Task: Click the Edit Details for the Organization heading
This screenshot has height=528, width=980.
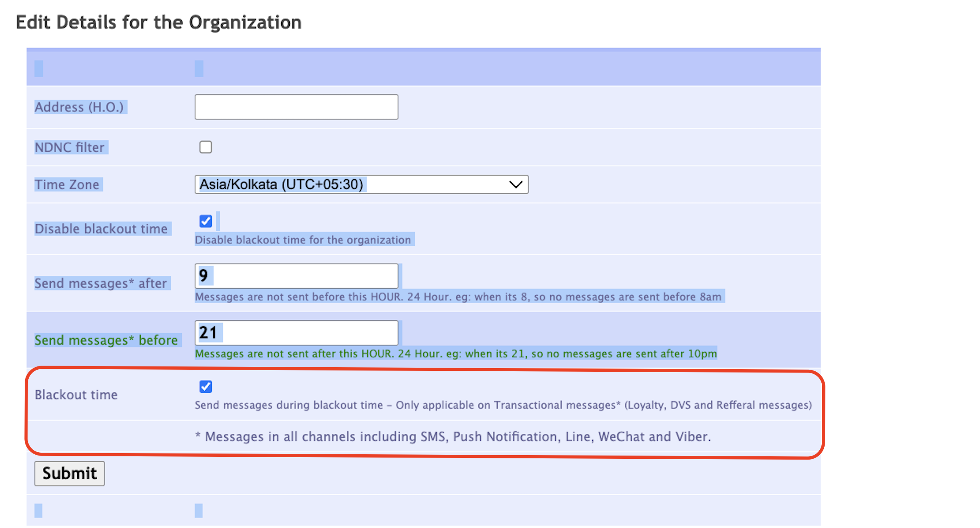Action: [x=159, y=22]
